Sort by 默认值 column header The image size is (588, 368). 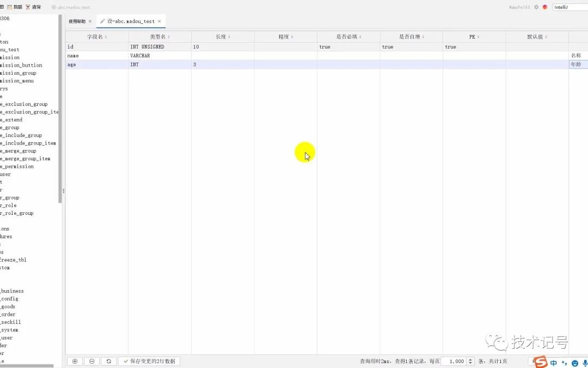click(537, 37)
